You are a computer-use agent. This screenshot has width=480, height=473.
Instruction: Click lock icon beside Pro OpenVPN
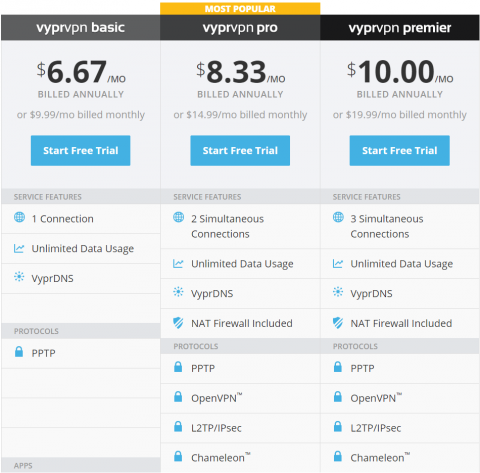[x=178, y=397]
